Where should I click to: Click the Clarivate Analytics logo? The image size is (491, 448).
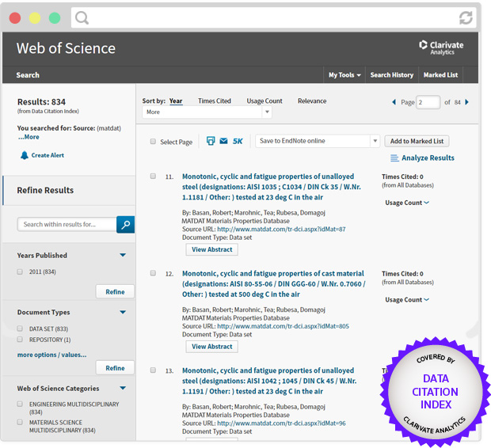(441, 47)
